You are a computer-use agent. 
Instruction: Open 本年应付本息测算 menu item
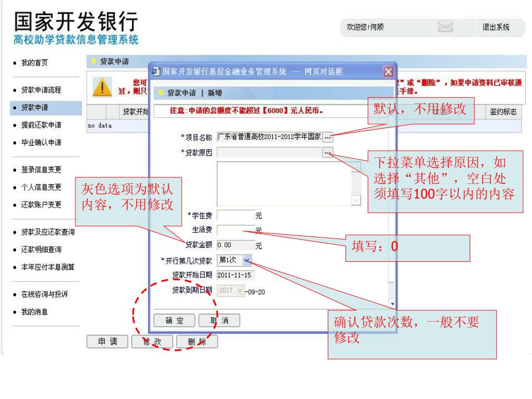coord(48,268)
